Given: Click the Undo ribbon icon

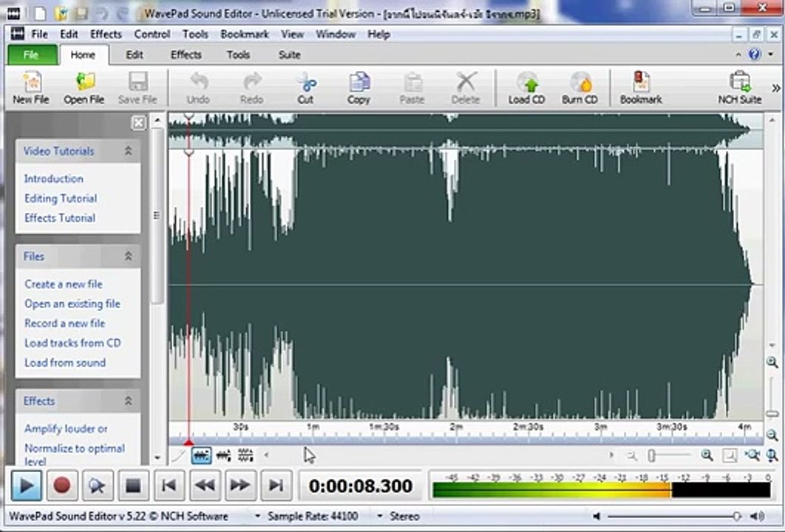Looking at the screenshot, I should click(198, 88).
